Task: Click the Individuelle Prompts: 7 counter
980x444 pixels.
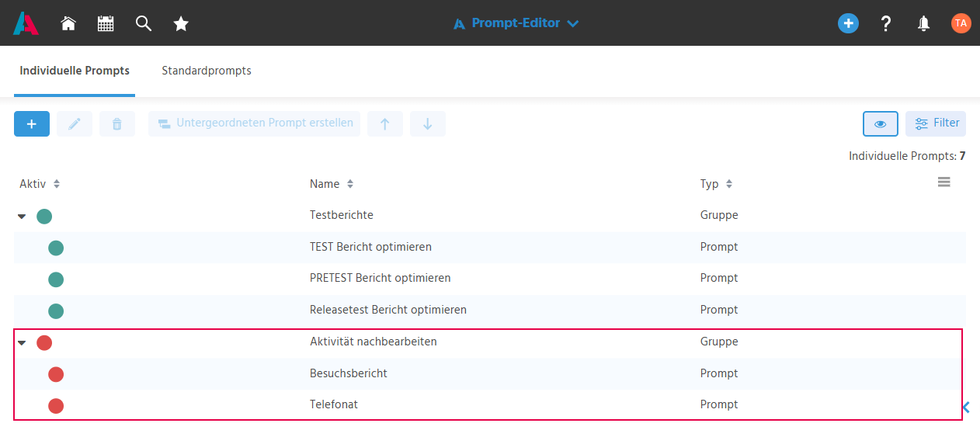Action: click(907, 156)
